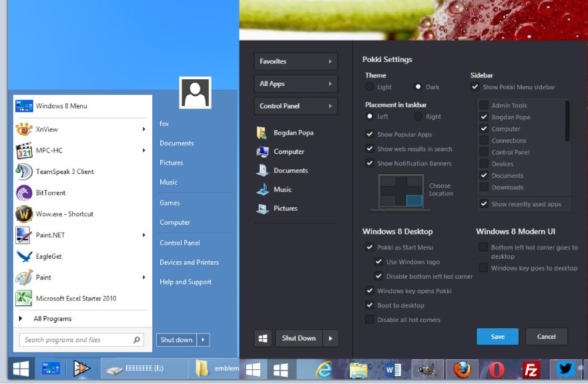This screenshot has width=588, height=384.
Task: Expand the Control Panel button with arrow in Pokki
Action: [296, 106]
